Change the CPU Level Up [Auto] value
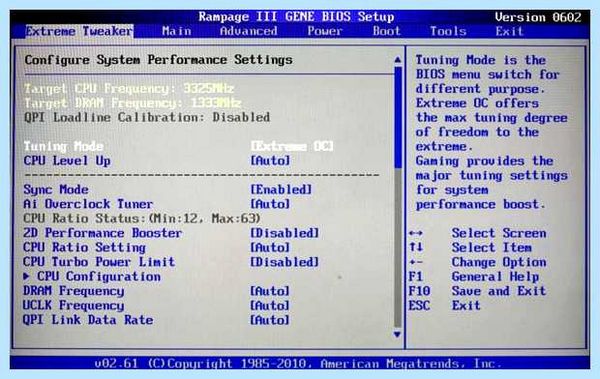Screen dimensions: 600x379 [270, 161]
